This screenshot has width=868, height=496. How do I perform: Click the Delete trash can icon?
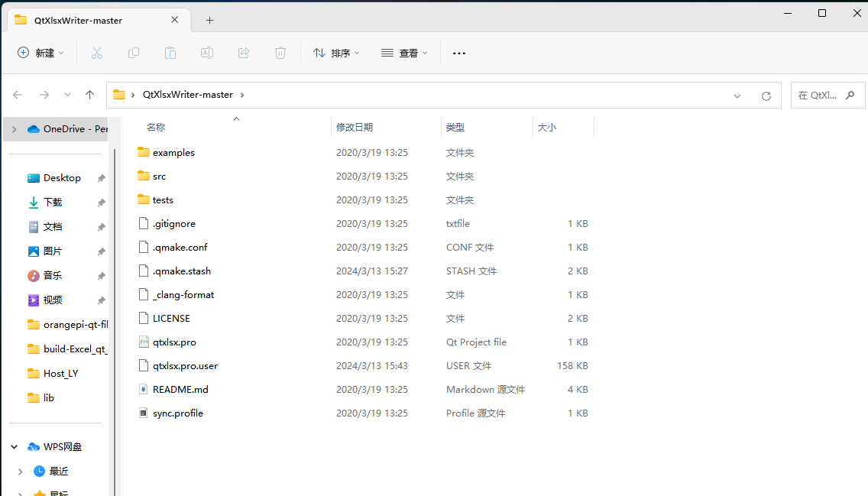(280, 53)
